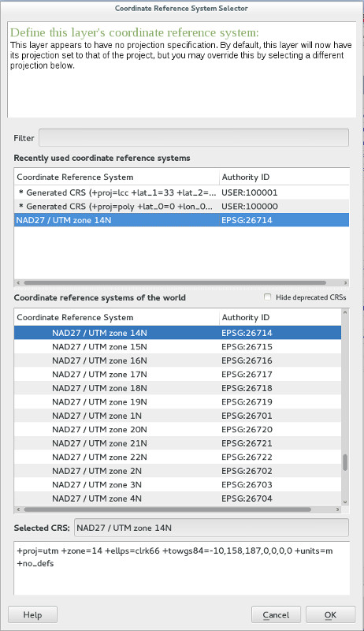Image resolution: width=364 pixels, height=631 pixels.
Task: Select Generated CRS USER:100001 in recent list
Action: point(181,192)
